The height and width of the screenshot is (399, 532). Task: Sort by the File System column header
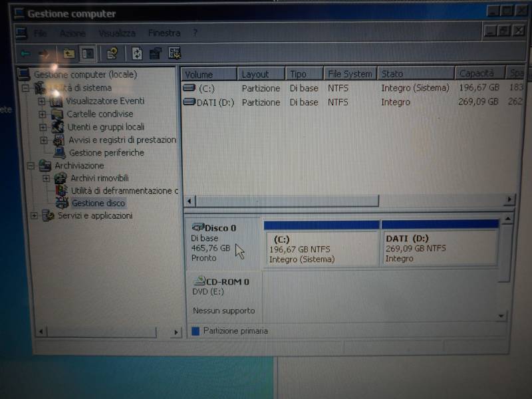350,74
